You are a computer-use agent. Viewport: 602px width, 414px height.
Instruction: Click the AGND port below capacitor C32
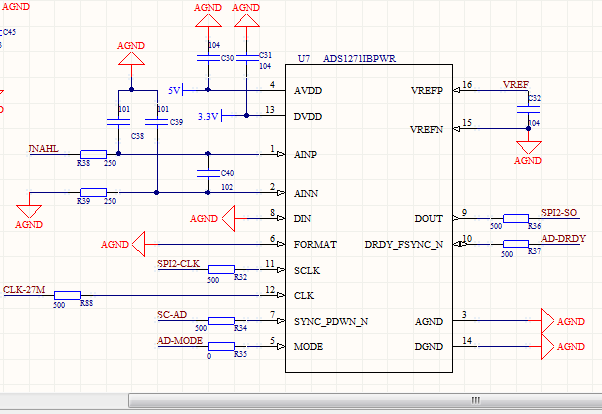(x=529, y=147)
